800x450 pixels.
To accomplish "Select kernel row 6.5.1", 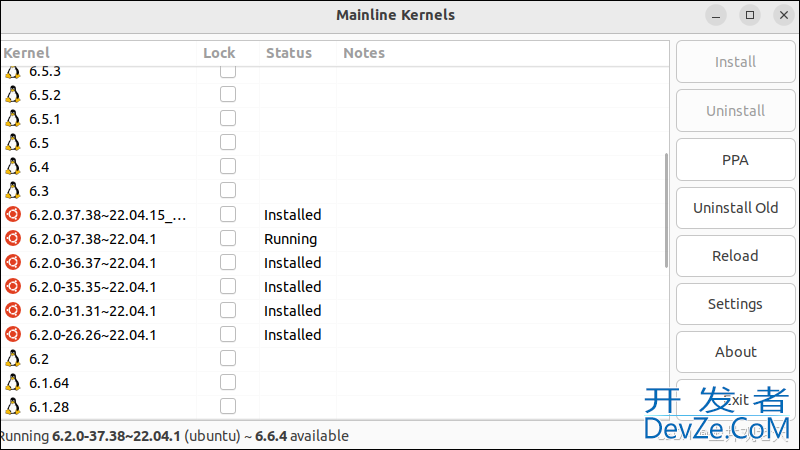I will [335, 119].
